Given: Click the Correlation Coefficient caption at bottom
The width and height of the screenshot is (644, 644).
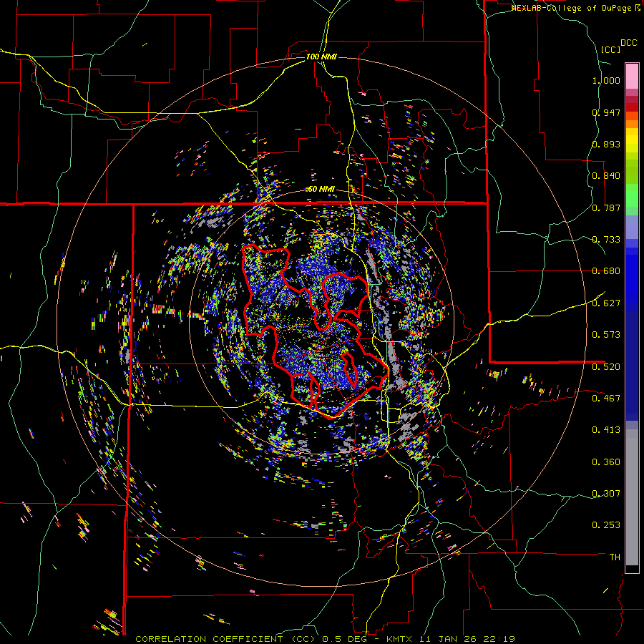Looking at the screenshot, I should pos(325,639).
